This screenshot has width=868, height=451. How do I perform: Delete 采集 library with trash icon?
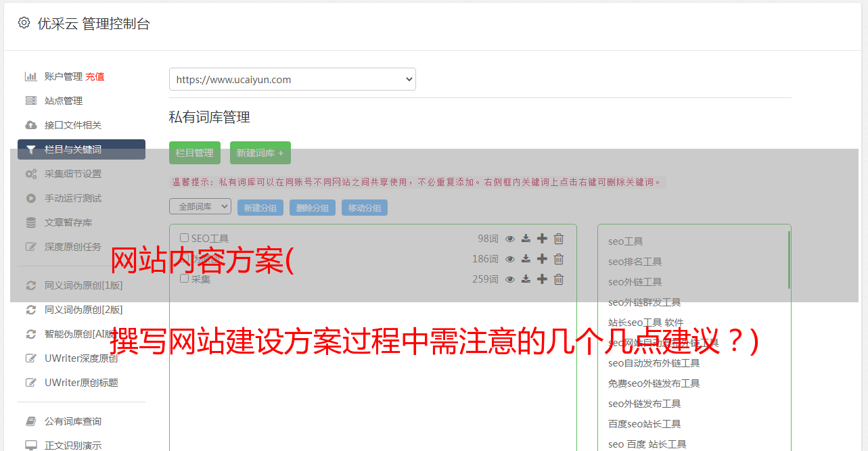(559, 279)
